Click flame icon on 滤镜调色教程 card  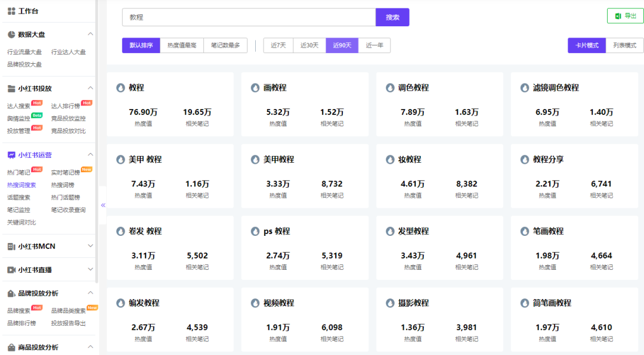(x=525, y=88)
